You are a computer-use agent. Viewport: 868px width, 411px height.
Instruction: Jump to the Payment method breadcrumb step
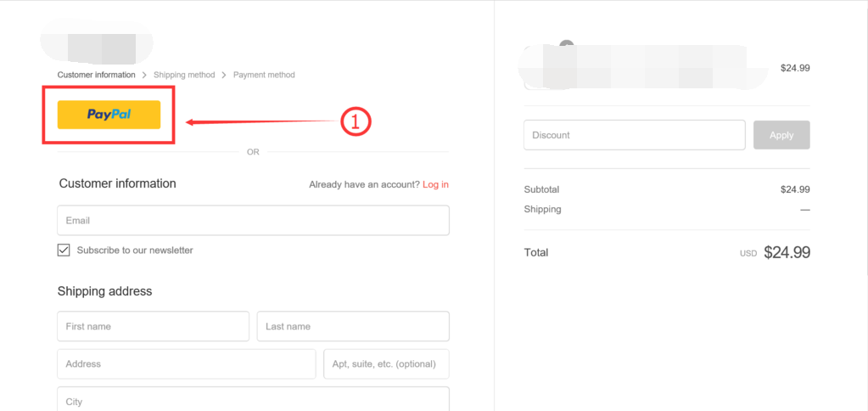[x=264, y=75]
